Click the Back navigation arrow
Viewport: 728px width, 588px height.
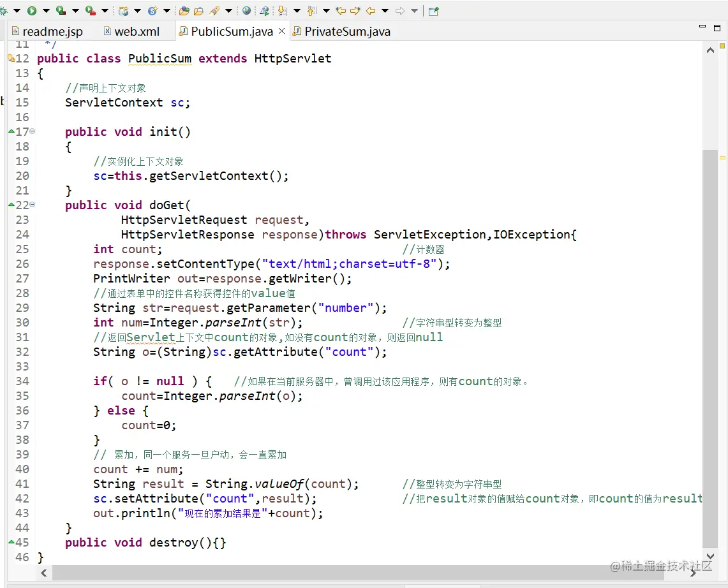tap(371, 11)
